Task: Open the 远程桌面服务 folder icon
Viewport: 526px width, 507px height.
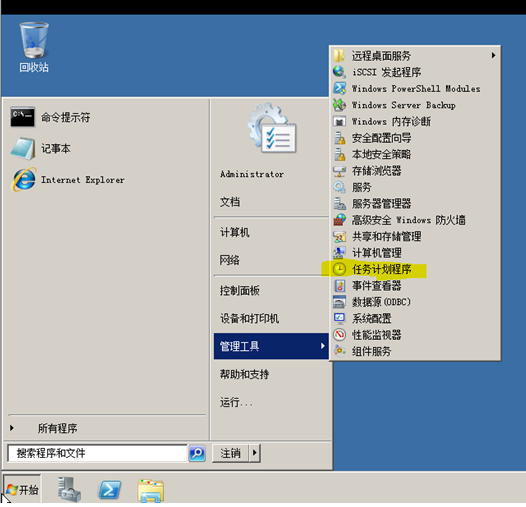Action: tap(339, 55)
